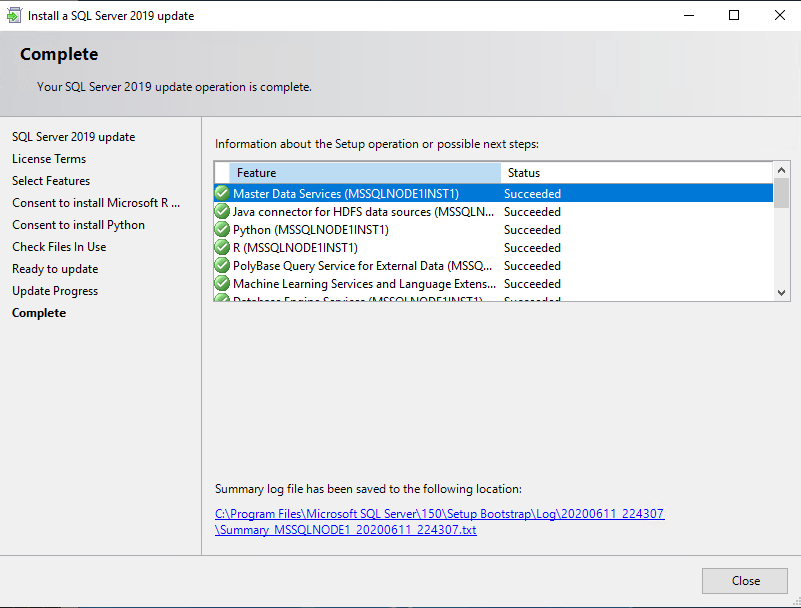Click green check icon beside PolyBase Query Service
This screenshot has height=608, width=801.
(x=222, y=265)
